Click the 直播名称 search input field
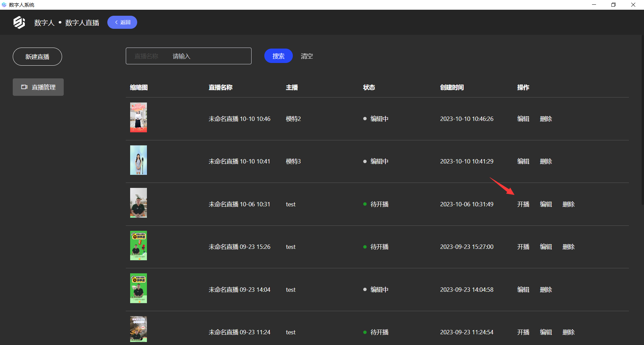 pyautogui.click(x=189, y=56)
